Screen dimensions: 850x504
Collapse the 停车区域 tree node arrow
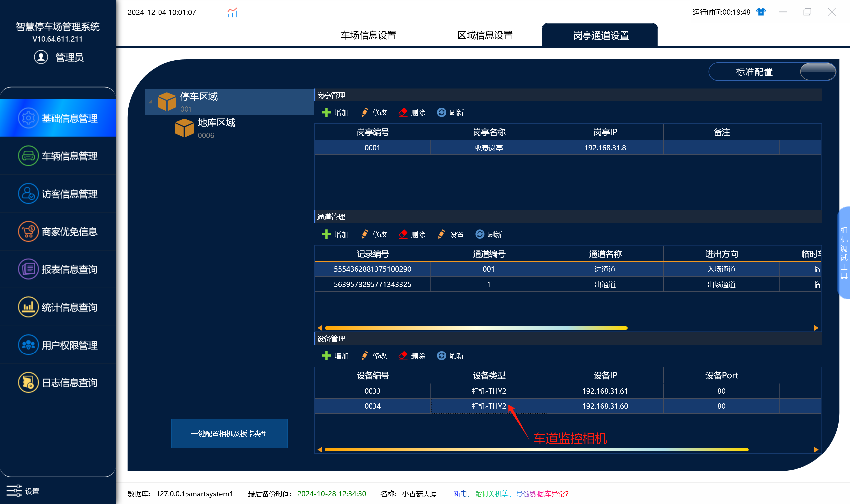(x=150, y=101)
